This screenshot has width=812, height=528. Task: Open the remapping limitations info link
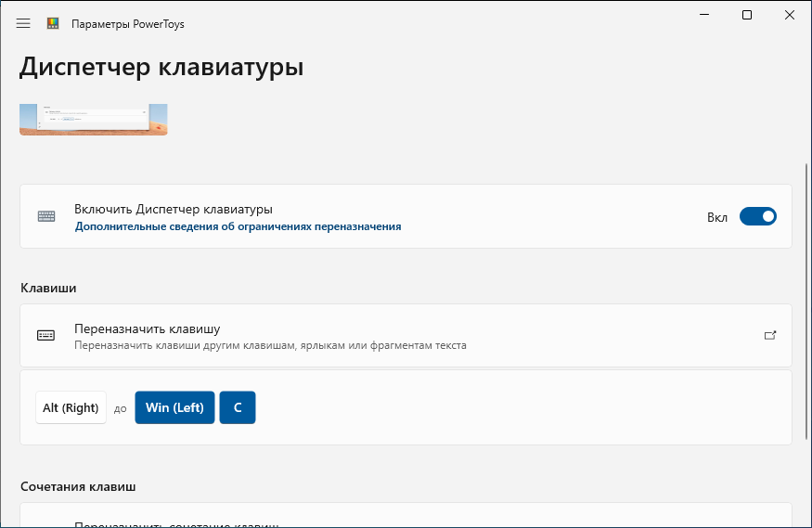[238, 226]
